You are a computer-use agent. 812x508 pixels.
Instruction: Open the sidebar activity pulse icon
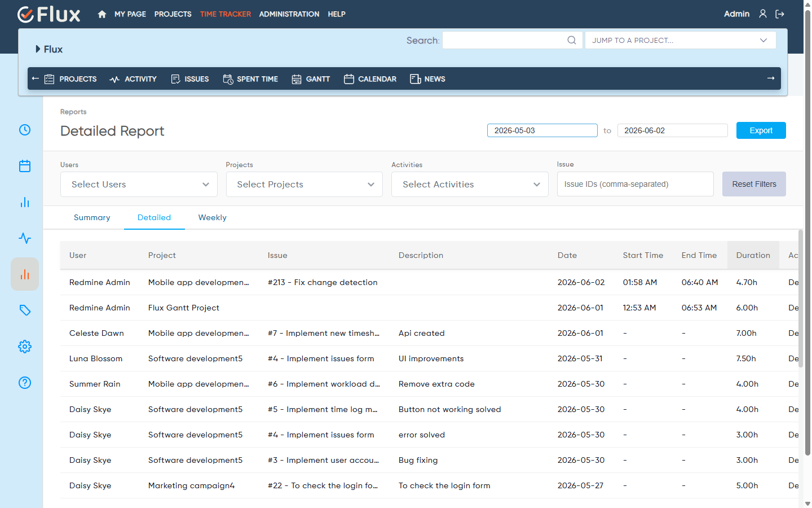point(25,238)
